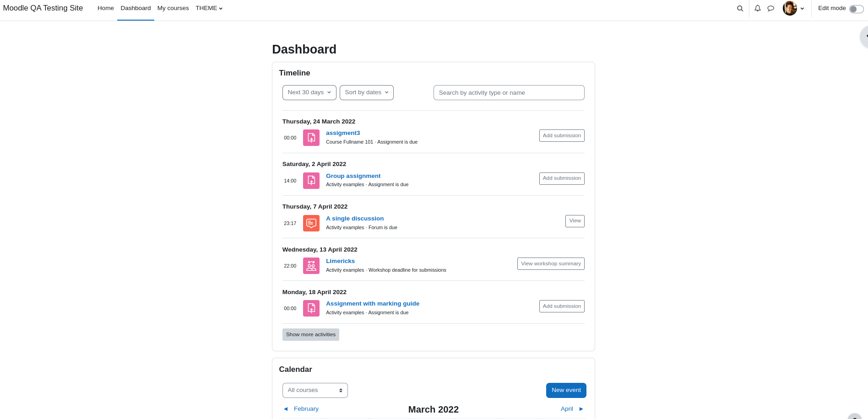Click the Limericks workshop icon
The height and width of the screenshot is (419, 868).
[311, 266]
